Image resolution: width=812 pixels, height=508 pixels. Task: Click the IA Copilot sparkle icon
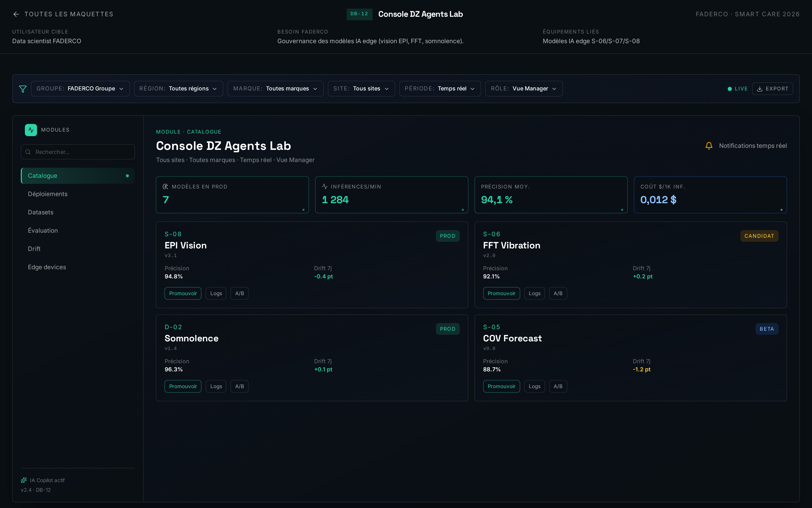[x=24, y=480]
